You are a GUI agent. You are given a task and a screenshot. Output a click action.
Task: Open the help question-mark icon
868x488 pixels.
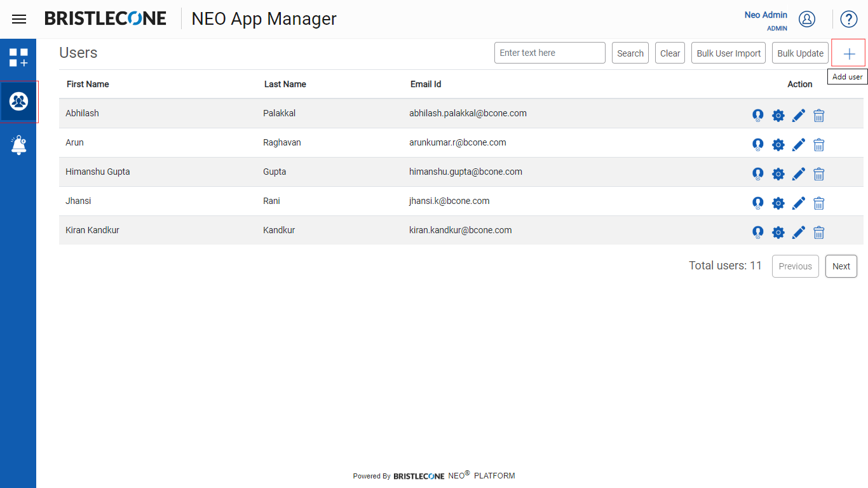(849, 19)
